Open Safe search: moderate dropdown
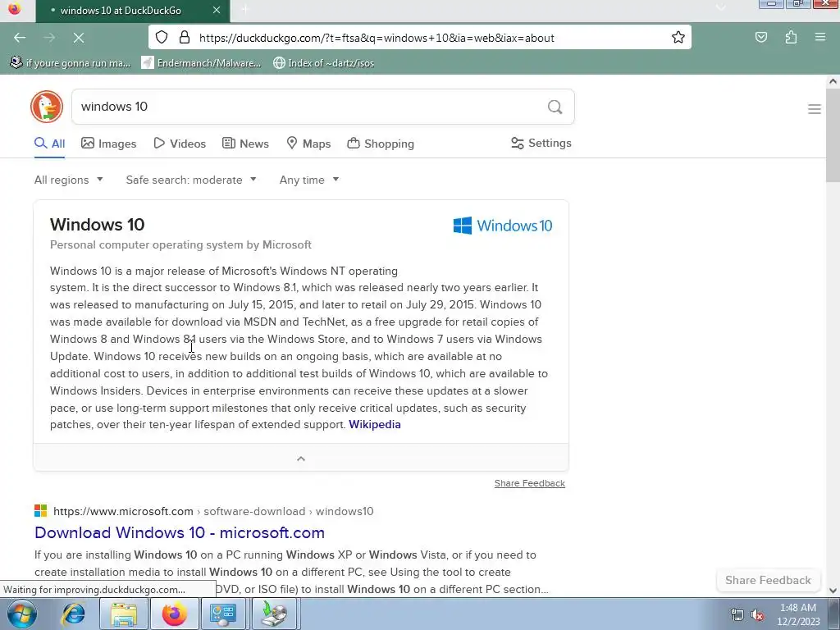840x630 pixels. point(191,180)
